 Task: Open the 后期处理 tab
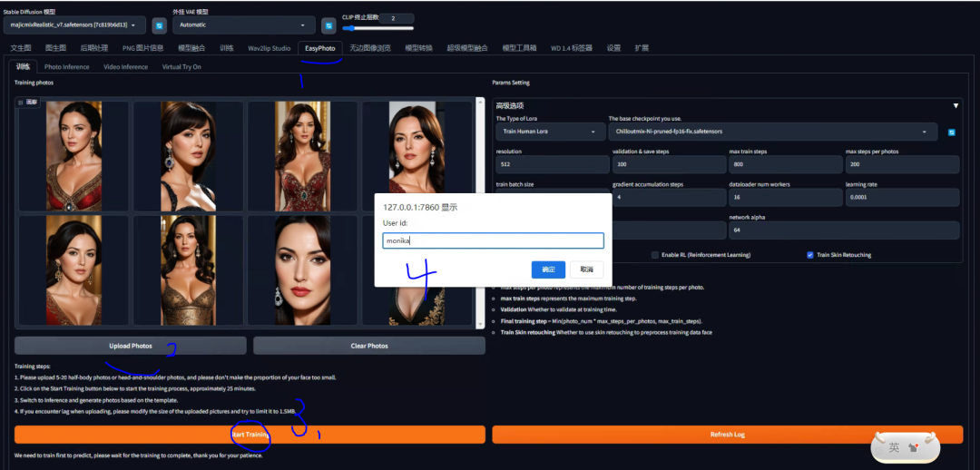(93, 48)
